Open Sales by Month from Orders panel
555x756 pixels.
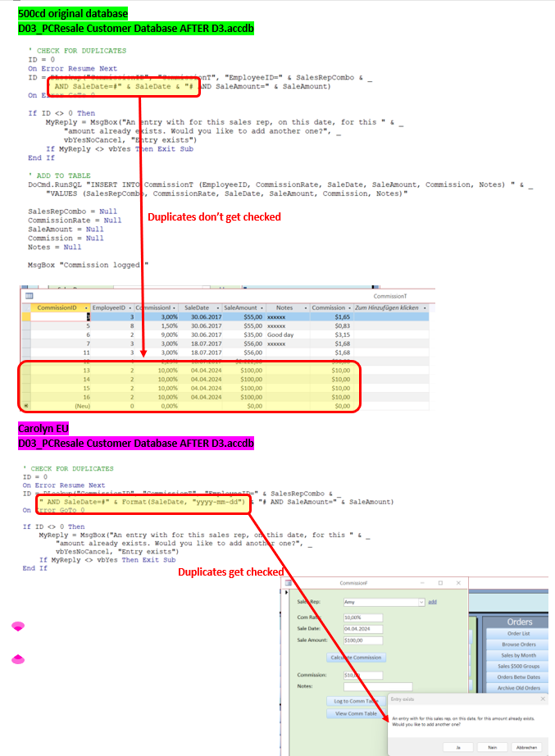click(x=520, y=655)
